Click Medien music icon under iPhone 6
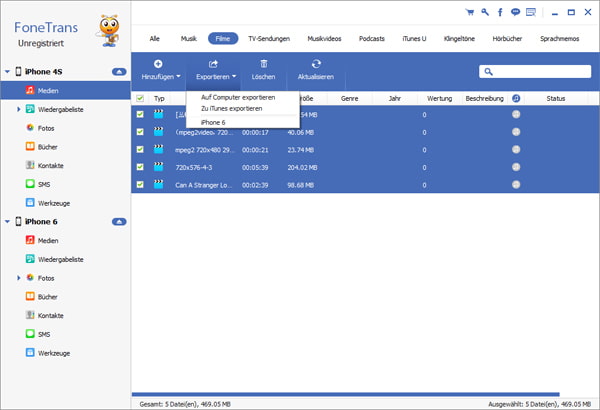 click(x=30, y=240)
